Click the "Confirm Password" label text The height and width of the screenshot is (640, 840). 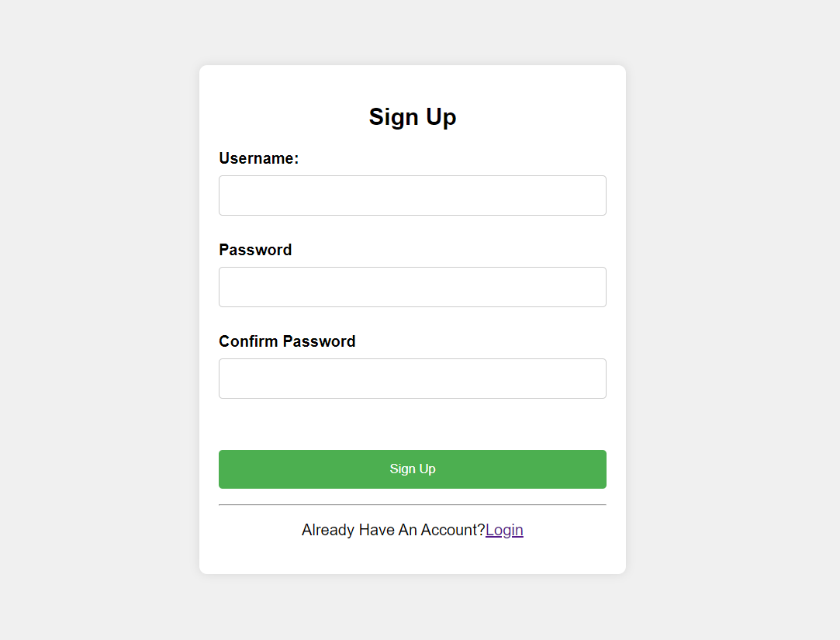pyautogui.click(x=287, y=341)
